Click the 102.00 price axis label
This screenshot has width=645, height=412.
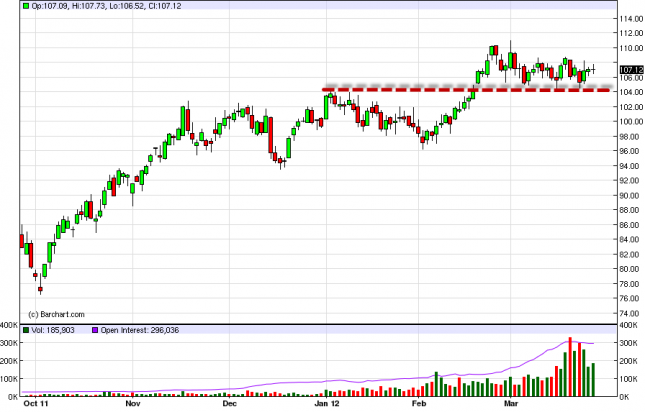click(x=631, y=107)
